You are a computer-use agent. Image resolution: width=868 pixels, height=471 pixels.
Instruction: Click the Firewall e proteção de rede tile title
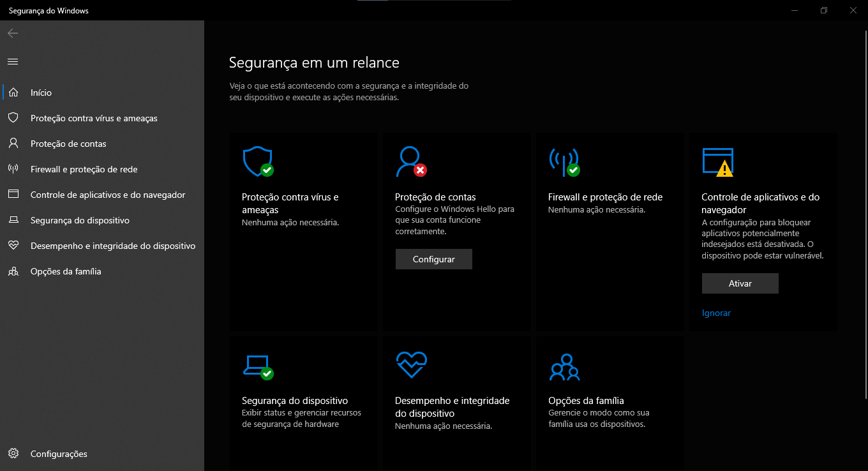pyautogui.click(x=605, y=197)
